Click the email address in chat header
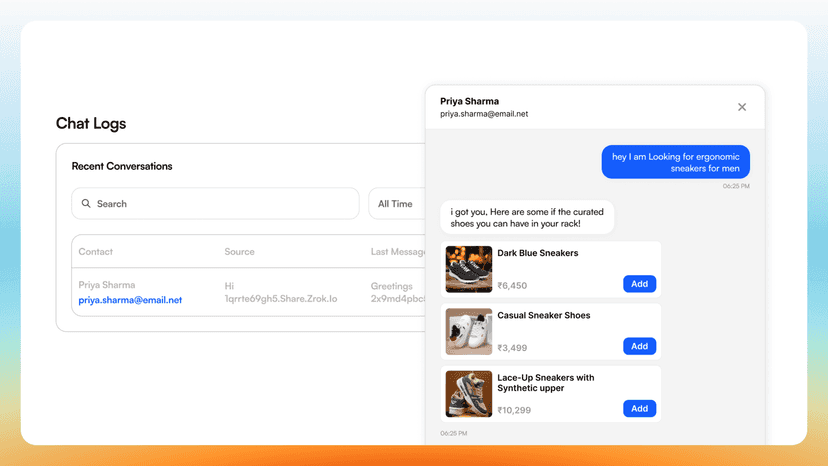The height and width of the screenshot is (466, 828). (x=484, y=114)
